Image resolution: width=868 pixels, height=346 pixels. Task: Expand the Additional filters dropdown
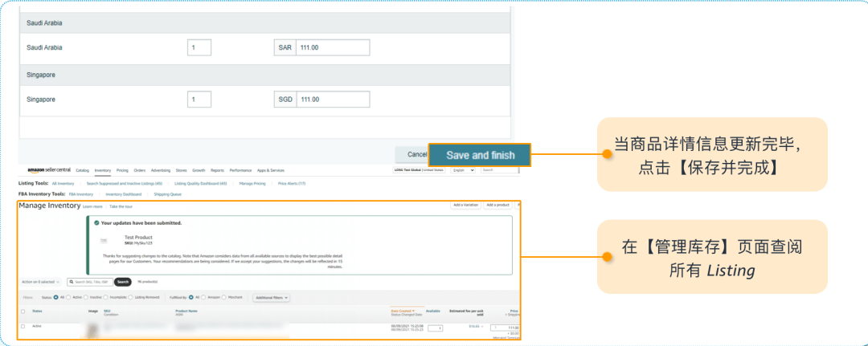(x=272, y=298)
